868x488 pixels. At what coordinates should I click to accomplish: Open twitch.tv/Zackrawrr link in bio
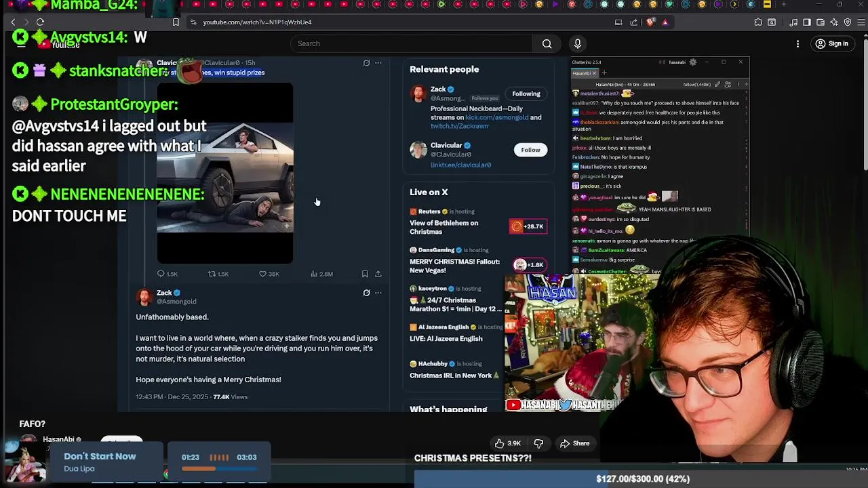coord(460,126)
